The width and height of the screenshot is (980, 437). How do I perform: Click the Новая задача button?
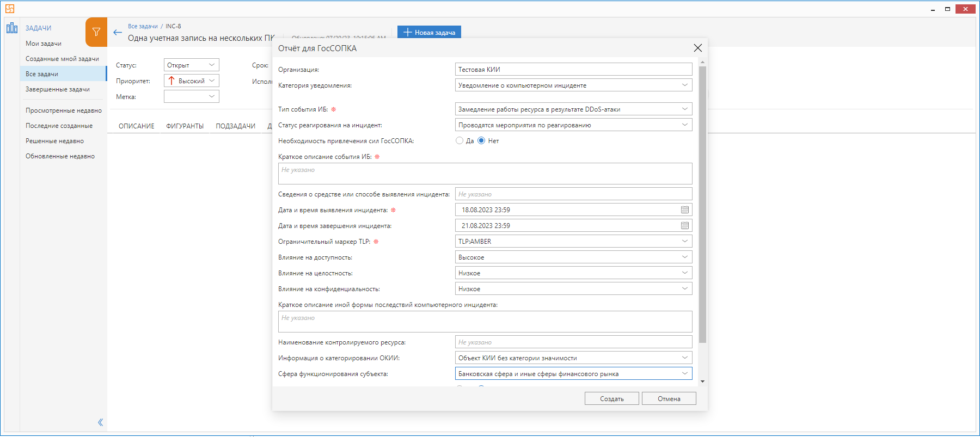point(429,32)
